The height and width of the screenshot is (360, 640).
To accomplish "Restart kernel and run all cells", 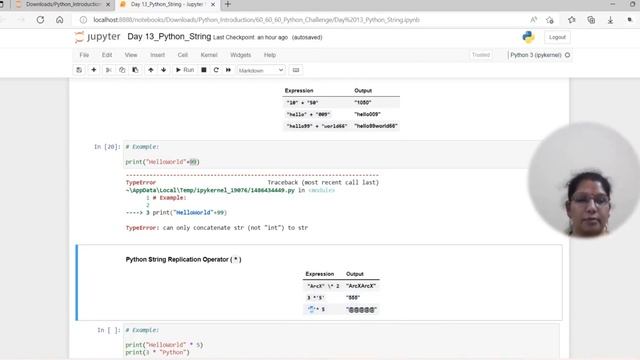I will (229, 70).
